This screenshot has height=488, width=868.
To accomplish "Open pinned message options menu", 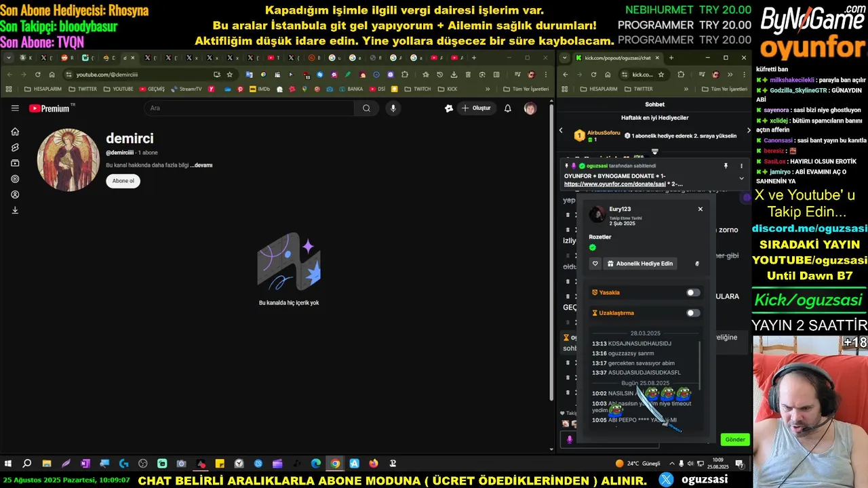I will click(741, 166).
